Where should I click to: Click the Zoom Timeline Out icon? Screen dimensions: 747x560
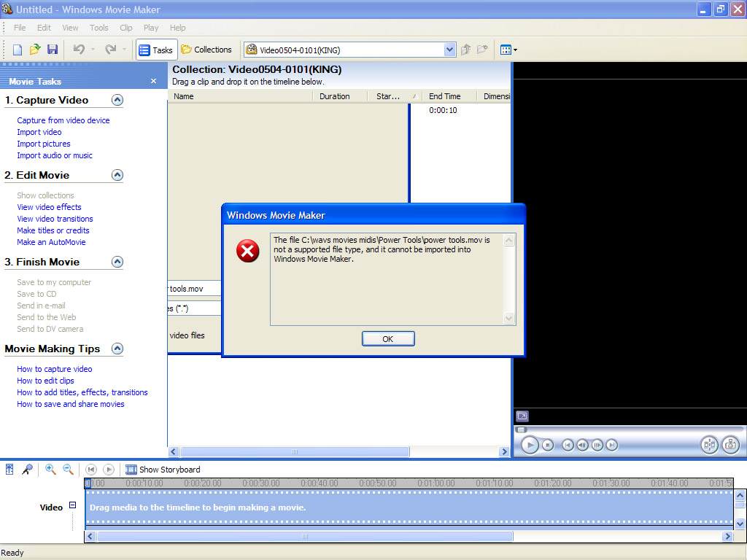(x=68, y=469)
